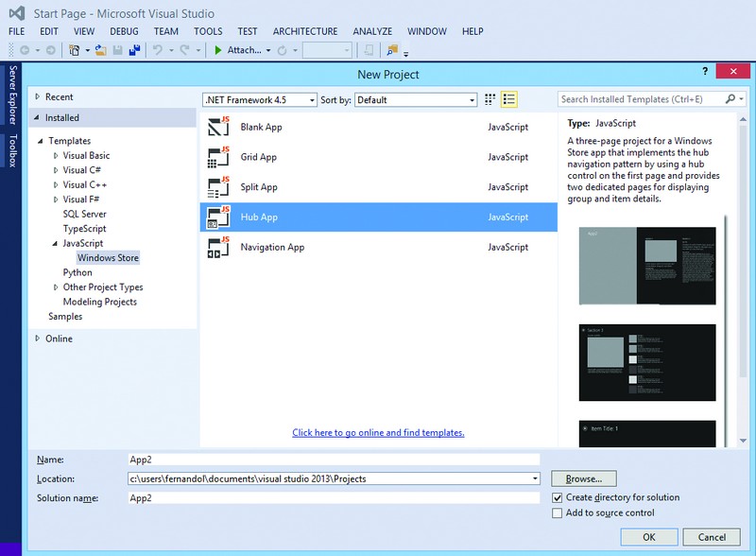The height and width of the screenshot is (556, 756).
Task: Click the Save All toolbar icon
Action: [x=134, y=50]
